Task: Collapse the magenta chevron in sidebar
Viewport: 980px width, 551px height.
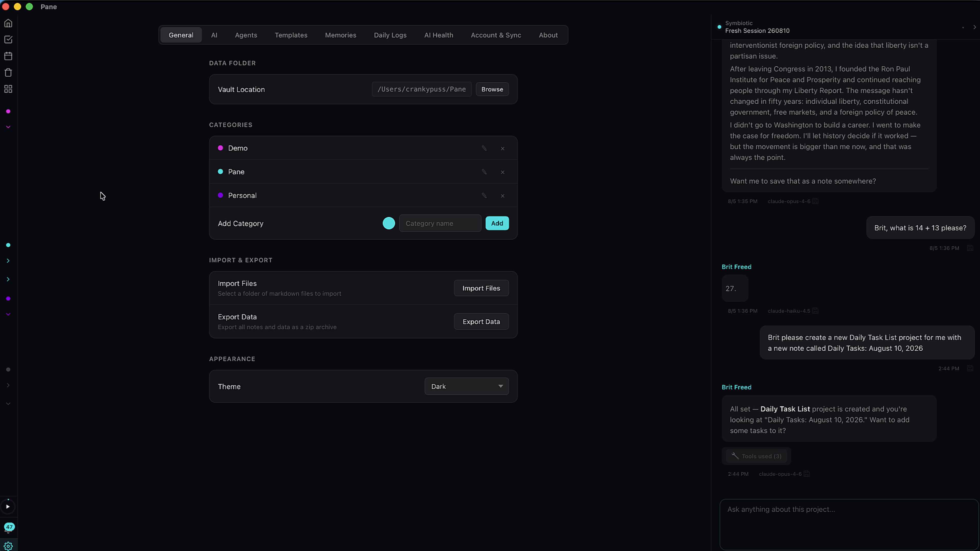Action: [x=8, y=127]
